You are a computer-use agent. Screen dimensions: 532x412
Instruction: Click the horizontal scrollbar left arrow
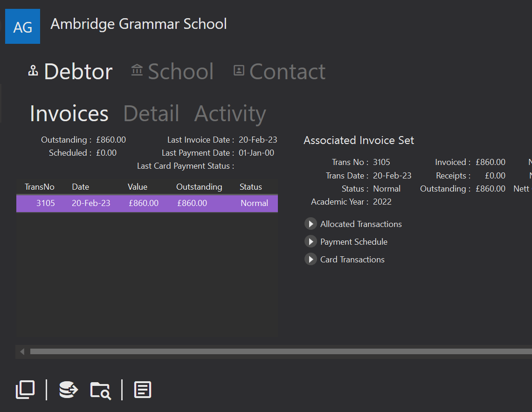pyautogui.click(x=22, y=351)
